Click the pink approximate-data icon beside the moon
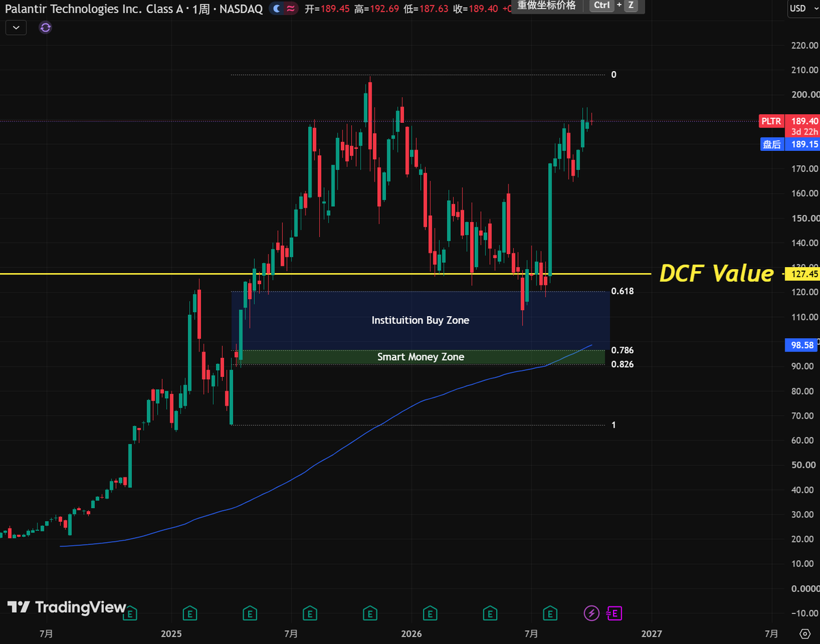820x644 pixels. (x=290, y=8)
